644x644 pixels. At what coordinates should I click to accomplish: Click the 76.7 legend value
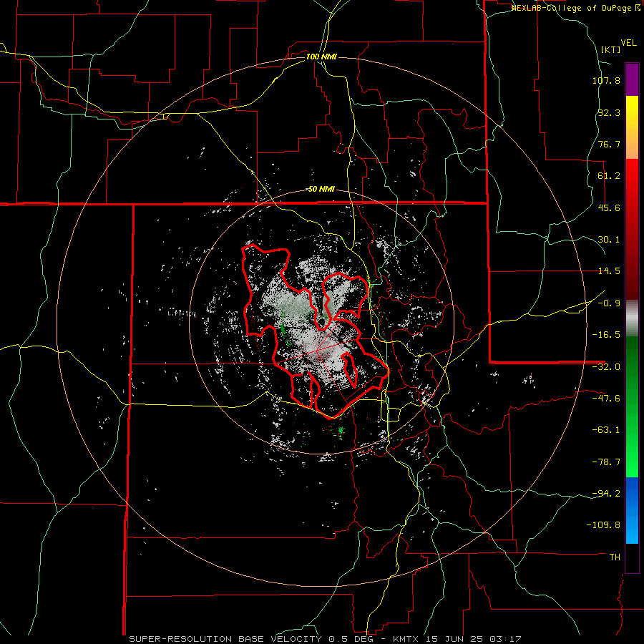coord(609,144)
